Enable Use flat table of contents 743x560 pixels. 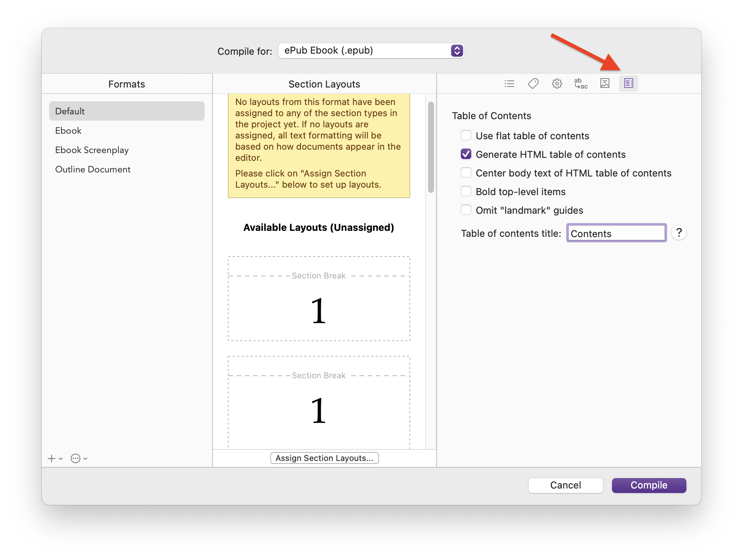[466, 136]
